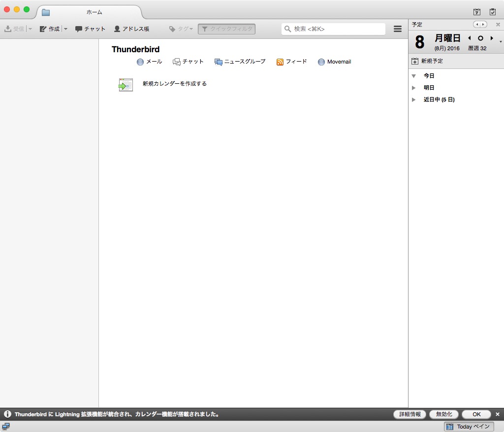Click OK in the notification bar
Viewport: 504px width, 432px height.
pos(476,414)
